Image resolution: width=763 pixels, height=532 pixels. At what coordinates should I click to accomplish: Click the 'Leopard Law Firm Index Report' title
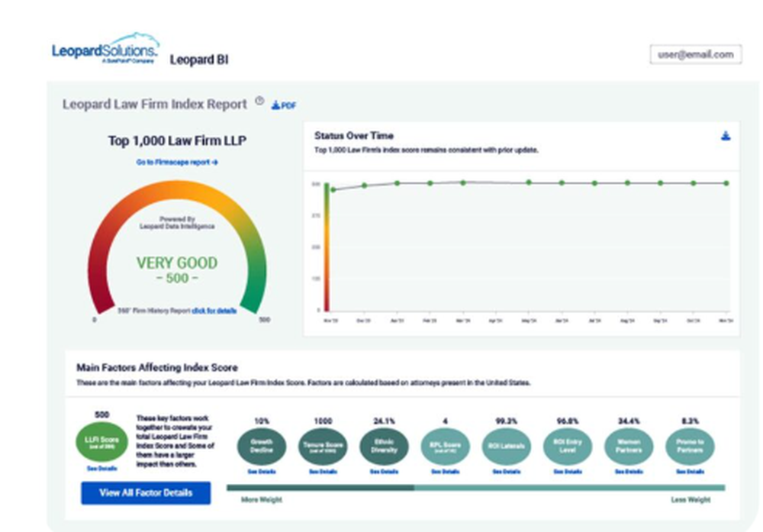pos(155,104)
